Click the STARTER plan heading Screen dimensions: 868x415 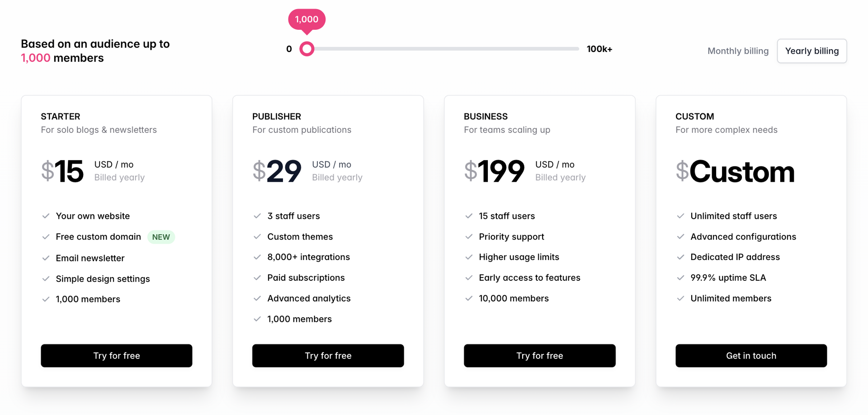coord(60,116)
